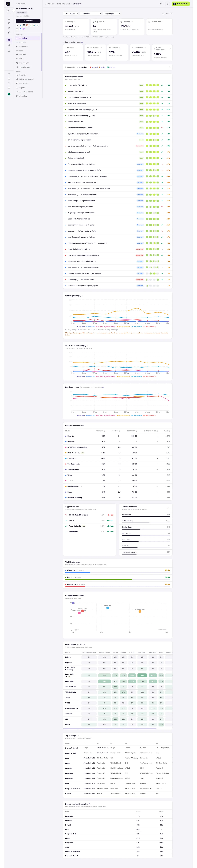Toggle Delante in Visibility trend legend
The height and width of the screenshot is (868, 197).
(x=81, y=326)
